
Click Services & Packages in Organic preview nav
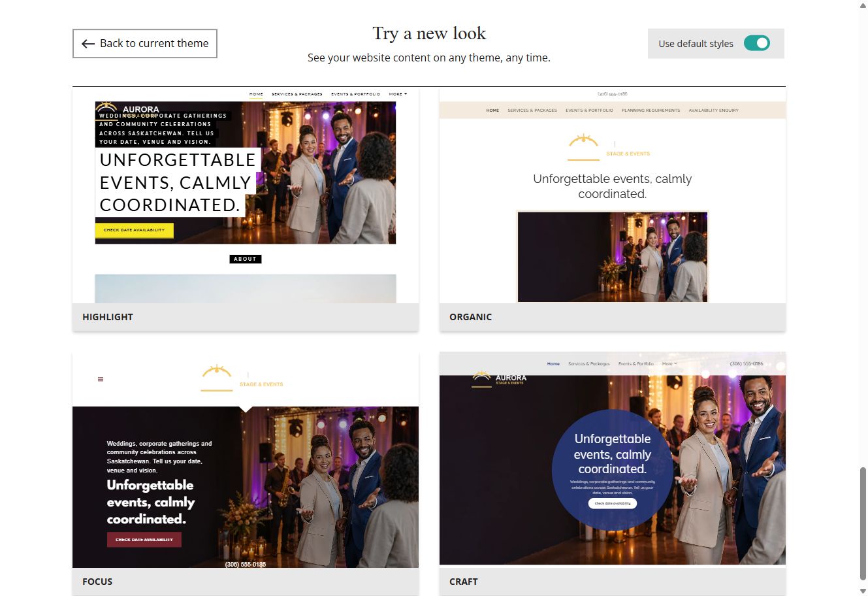532,110
